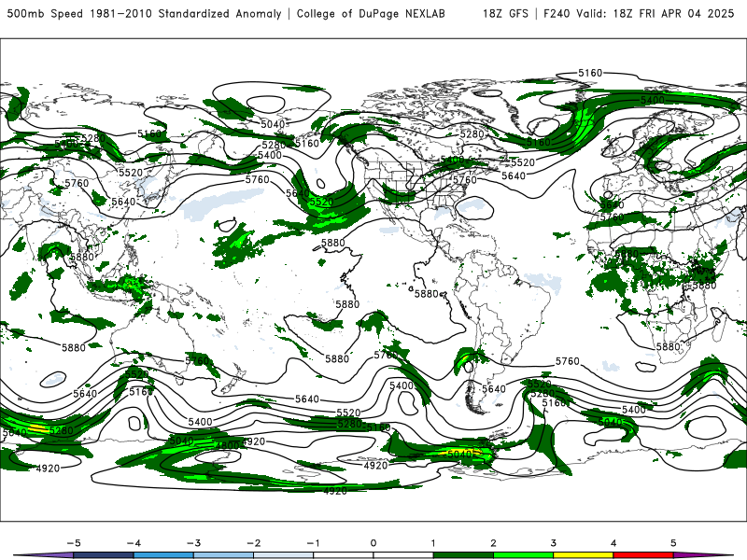Click the red 4 to 5 colorbar segment
Image resolution: width=747 pixels, height=560 pixels.
click(x=643, y=555)
